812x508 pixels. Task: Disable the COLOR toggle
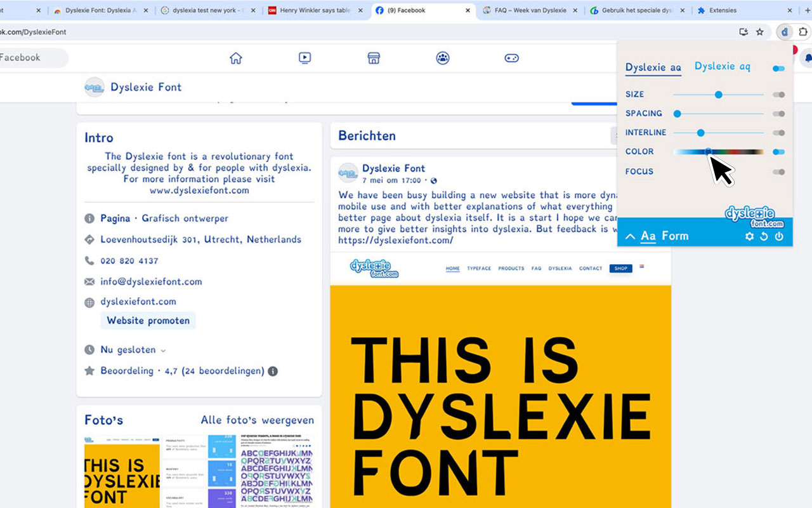(778, 152)
